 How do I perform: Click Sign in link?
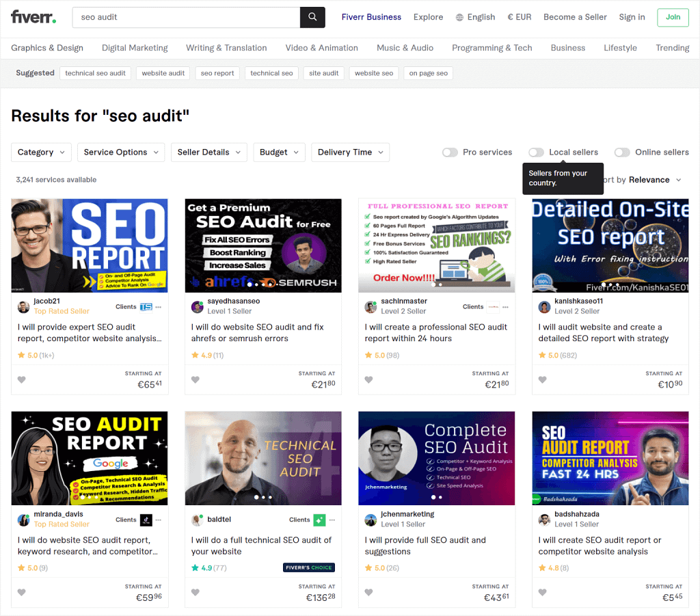pos(632,17)
